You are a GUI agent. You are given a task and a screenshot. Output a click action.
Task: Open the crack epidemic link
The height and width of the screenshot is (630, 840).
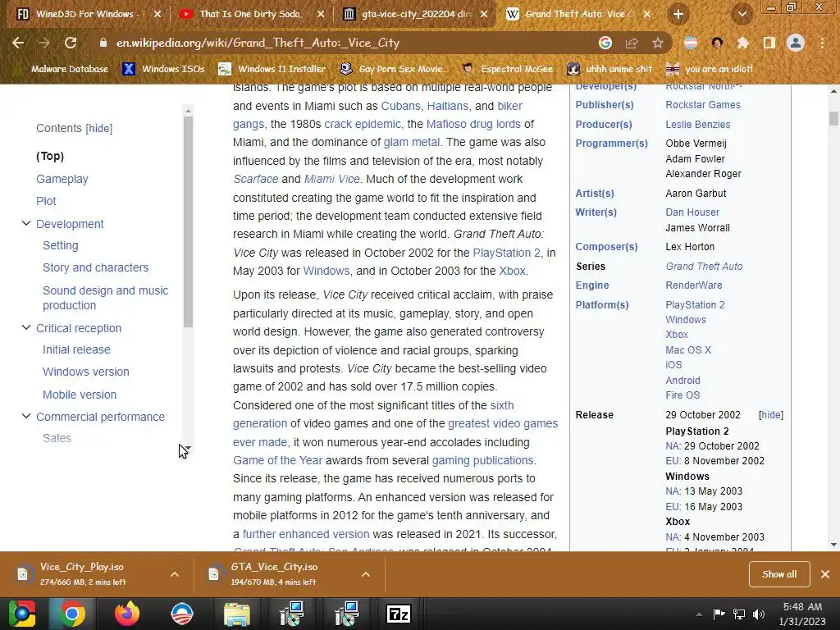coord(362,125)
